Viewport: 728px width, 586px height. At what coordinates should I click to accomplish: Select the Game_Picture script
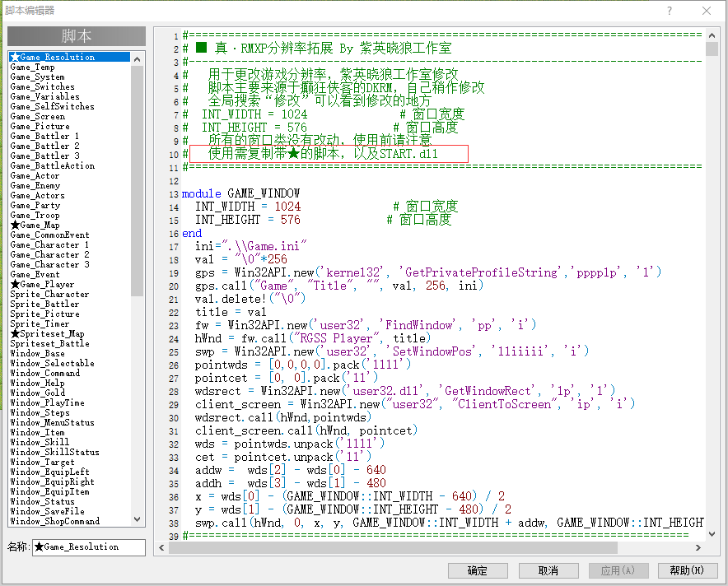(x=70, y=126)
